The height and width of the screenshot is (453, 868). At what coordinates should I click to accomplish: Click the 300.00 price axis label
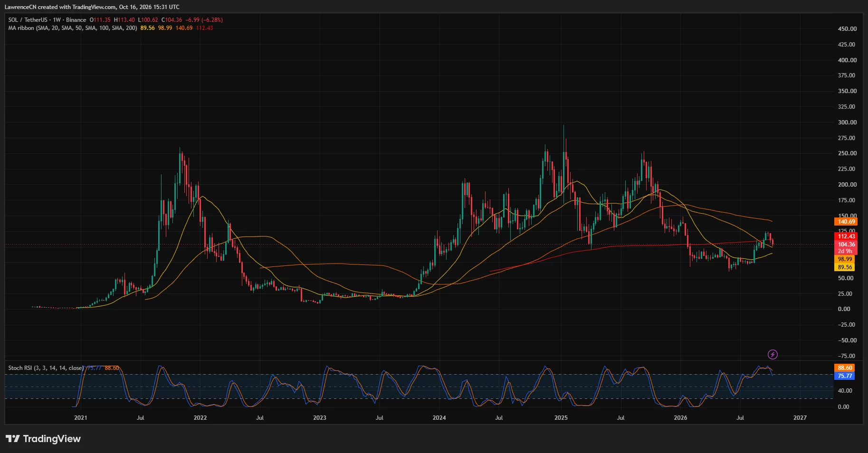[847, 123]
